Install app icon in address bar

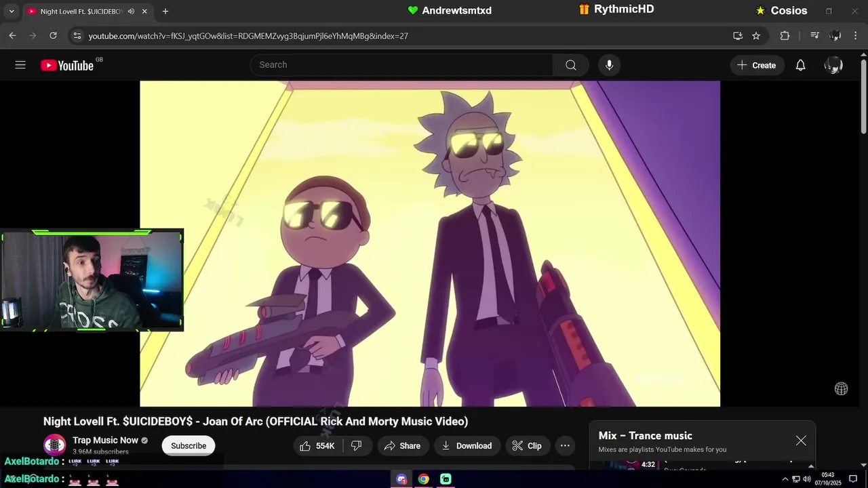pyautogui.click(x=738, y=36)
